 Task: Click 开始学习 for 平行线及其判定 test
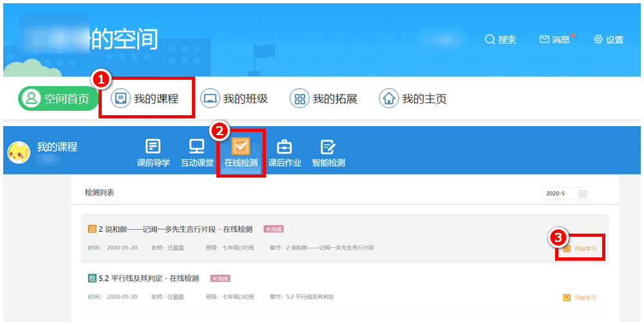pyautogui.click(x=580, y=298)
